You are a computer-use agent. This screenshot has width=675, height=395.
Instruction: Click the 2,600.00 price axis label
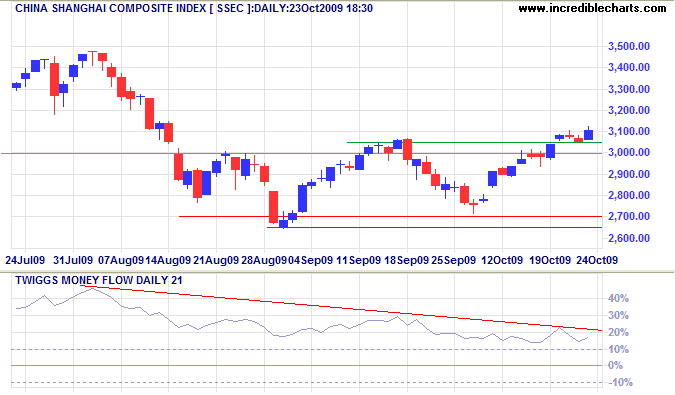(x=629, y=238)
